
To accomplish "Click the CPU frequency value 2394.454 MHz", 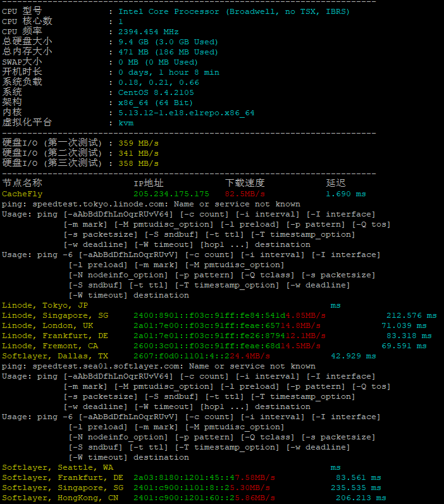I will [149, 32].
